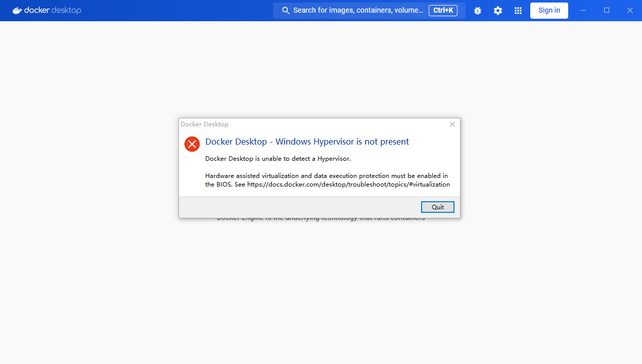This screenshot has width=642, height=364.
Task: Click the "Docker Desktop" dialog title text
Action: pyautogui.click(x=205, y=124)
